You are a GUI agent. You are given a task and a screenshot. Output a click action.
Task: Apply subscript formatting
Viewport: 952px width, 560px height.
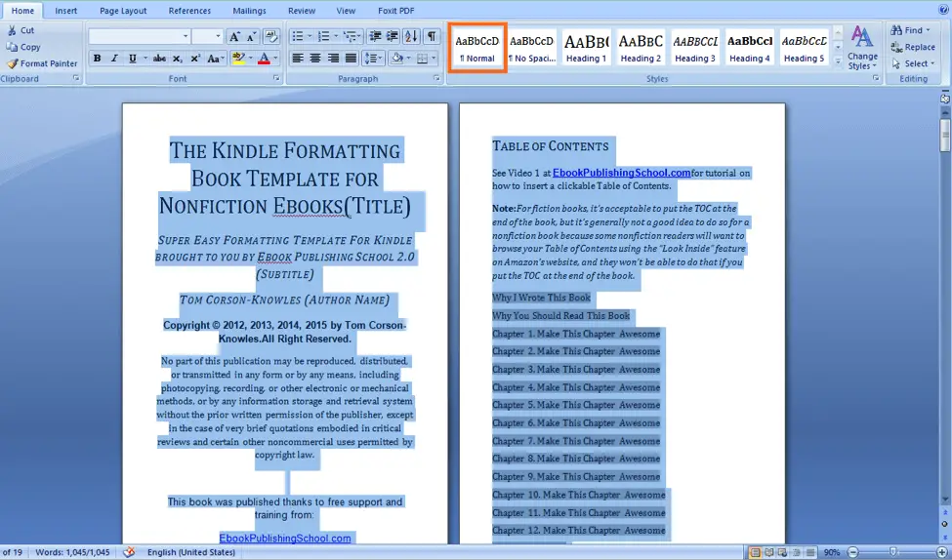177,59
